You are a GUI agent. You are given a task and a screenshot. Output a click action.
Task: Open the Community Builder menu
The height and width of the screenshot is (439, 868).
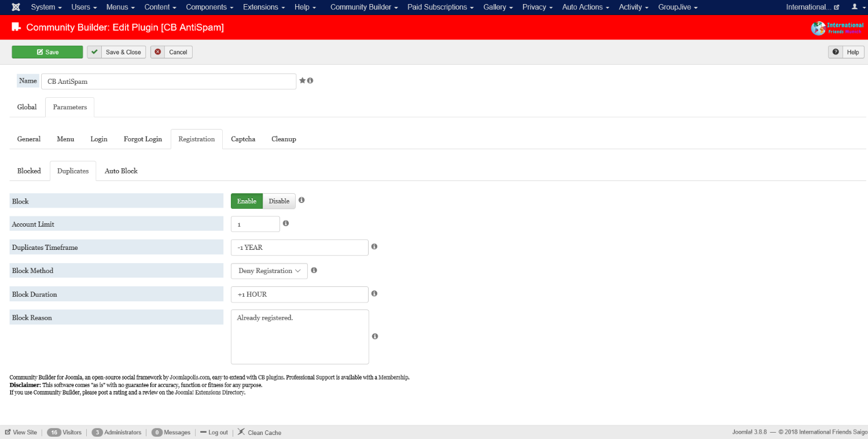[x=364, y=7]
